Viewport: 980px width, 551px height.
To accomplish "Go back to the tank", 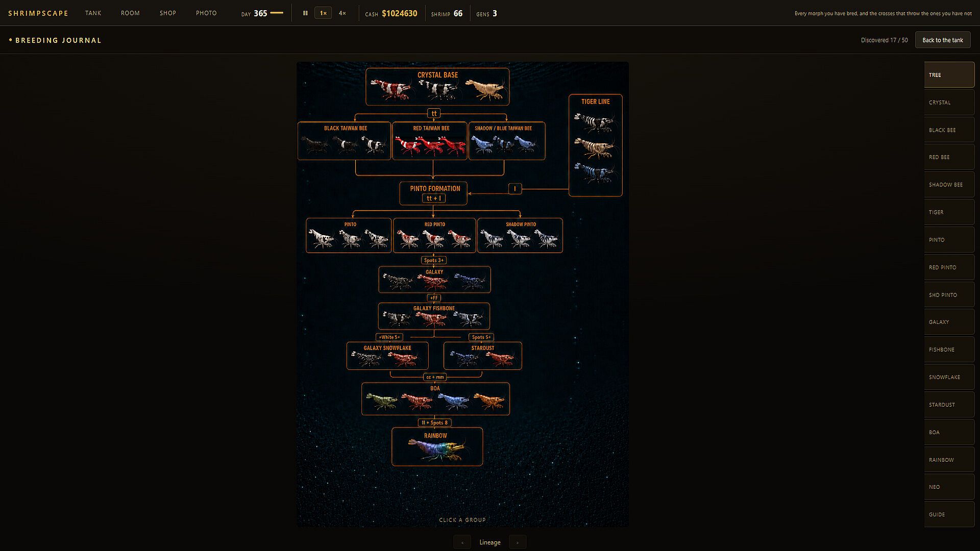I will coord(942,40).
